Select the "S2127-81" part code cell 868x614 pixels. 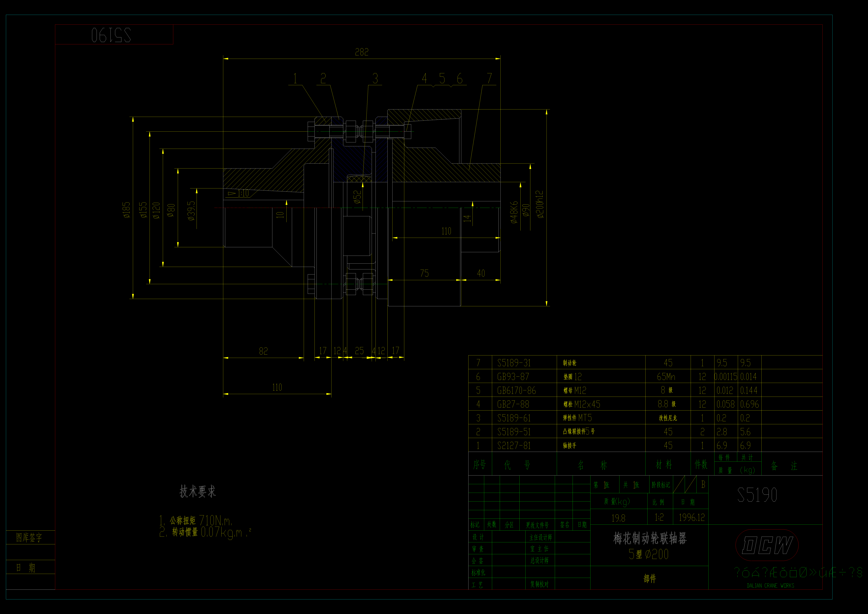[514, 446]
